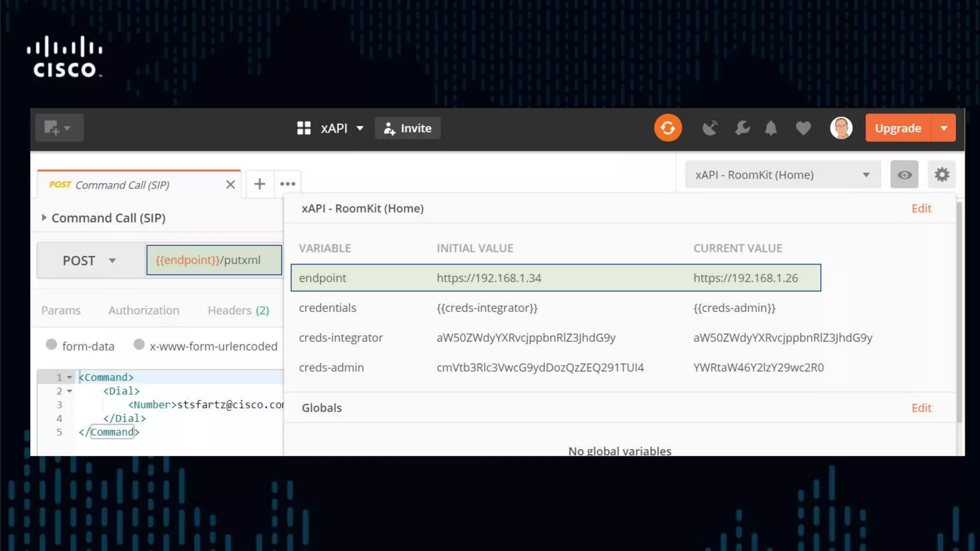Click Edit next to Globals
Image resolution: width=980 pixels, height=551 pixels.
coord(921,408)
